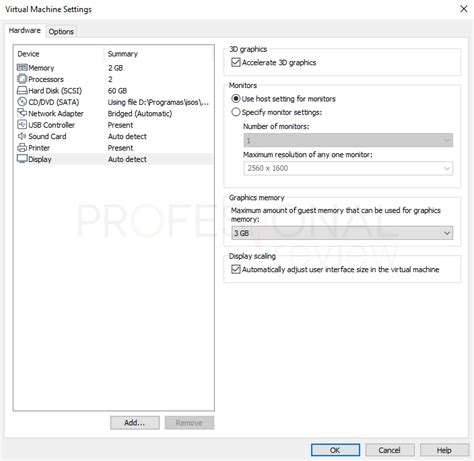Open the Graphics memory 3 GB dropdown
This screenshot has height=461, width=474.
(342, 233)
